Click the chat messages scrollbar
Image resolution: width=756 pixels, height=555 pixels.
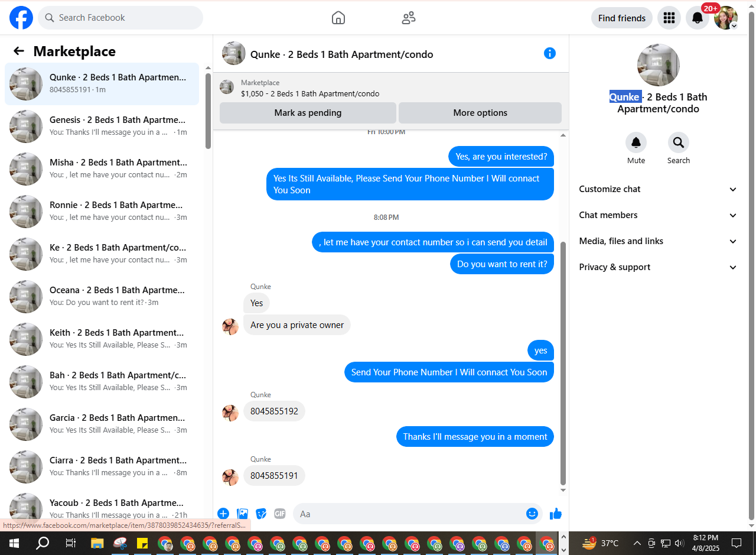[x=563, y=363]
